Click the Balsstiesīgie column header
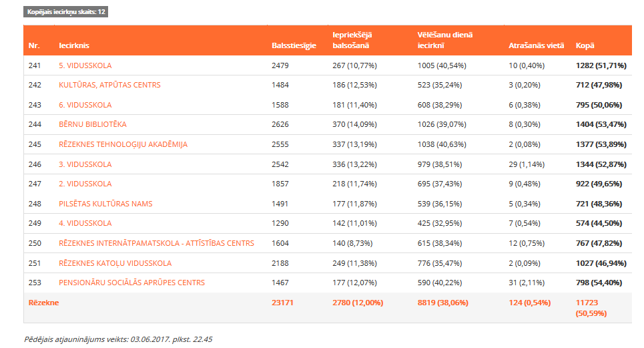The width and height of the screenshot is (644, 348). pos(294,45)
